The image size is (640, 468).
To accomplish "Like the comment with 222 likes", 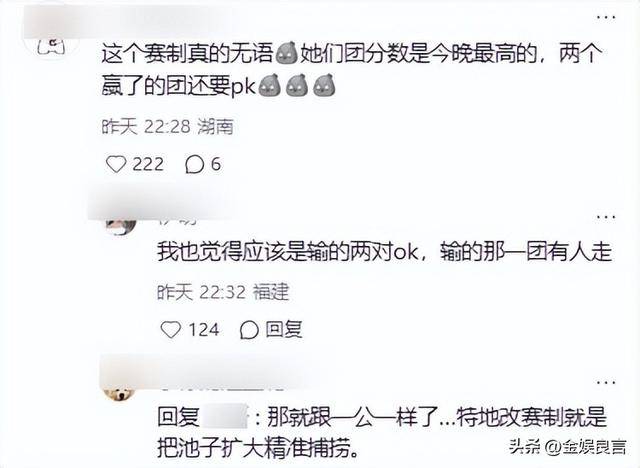I will (116, 164).
